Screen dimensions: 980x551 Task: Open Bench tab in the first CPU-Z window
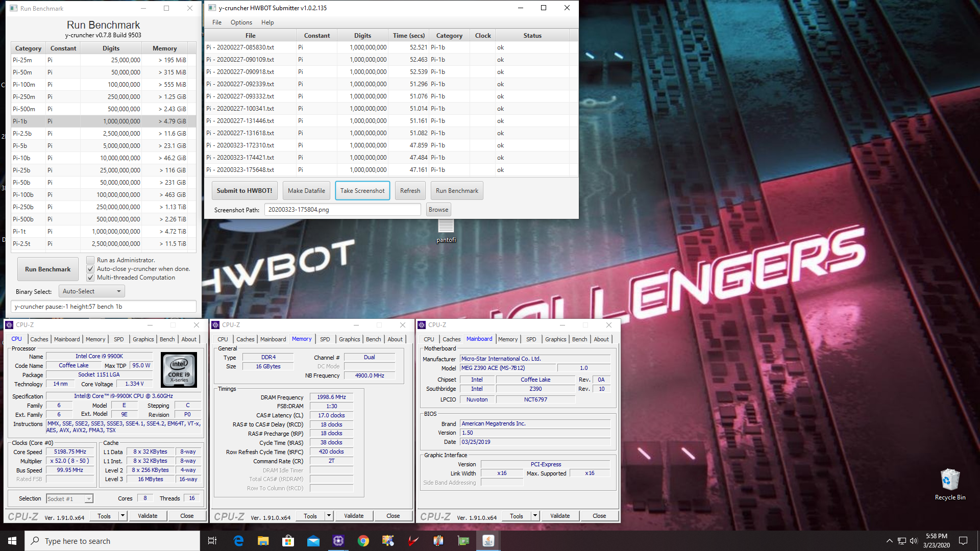[167, 339]
